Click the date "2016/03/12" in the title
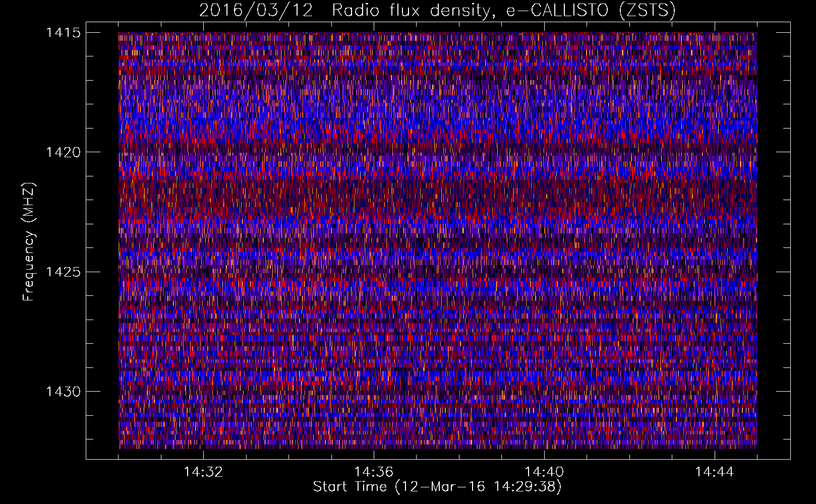 [x=256, y=10]
